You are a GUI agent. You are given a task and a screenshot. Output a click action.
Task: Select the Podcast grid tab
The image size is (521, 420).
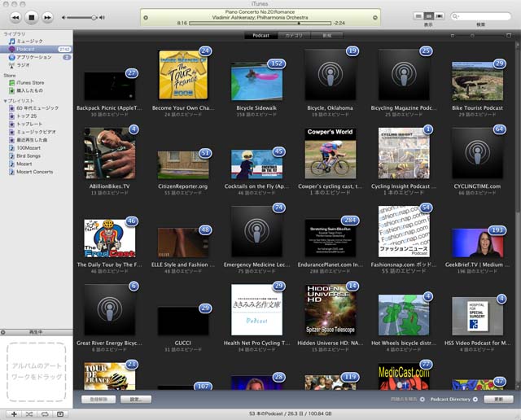[260, 36]
